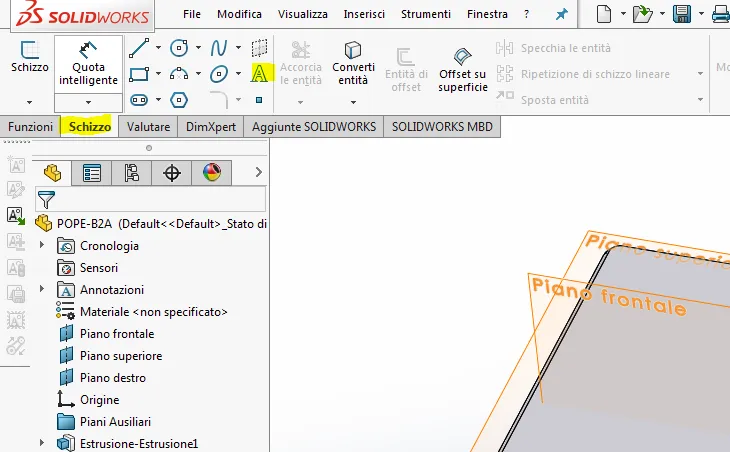This screenshot has height=452, width=730.
Task: Expand the Annotazioni tree node
Action: 42,289
